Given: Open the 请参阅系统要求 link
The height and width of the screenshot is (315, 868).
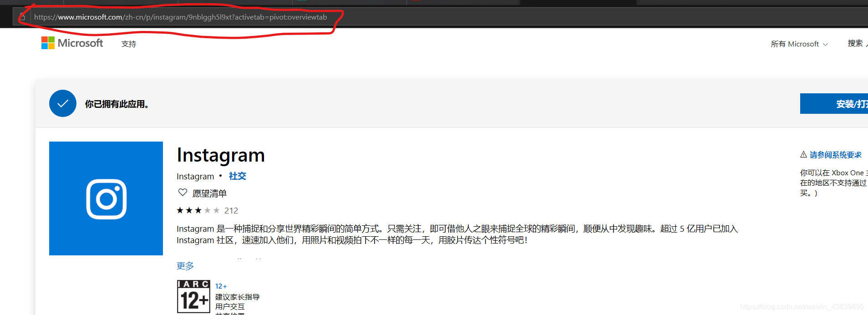Looking at the screenshot, I should (835, 155).
